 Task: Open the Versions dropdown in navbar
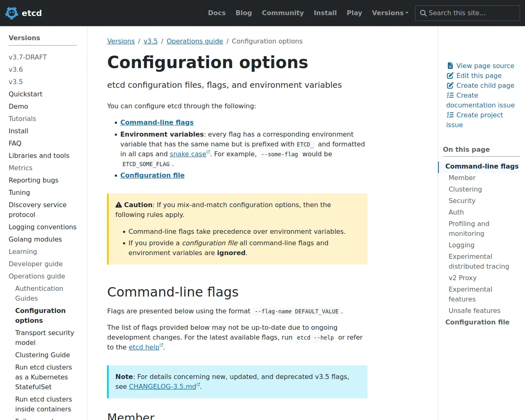tap(390, 13)
